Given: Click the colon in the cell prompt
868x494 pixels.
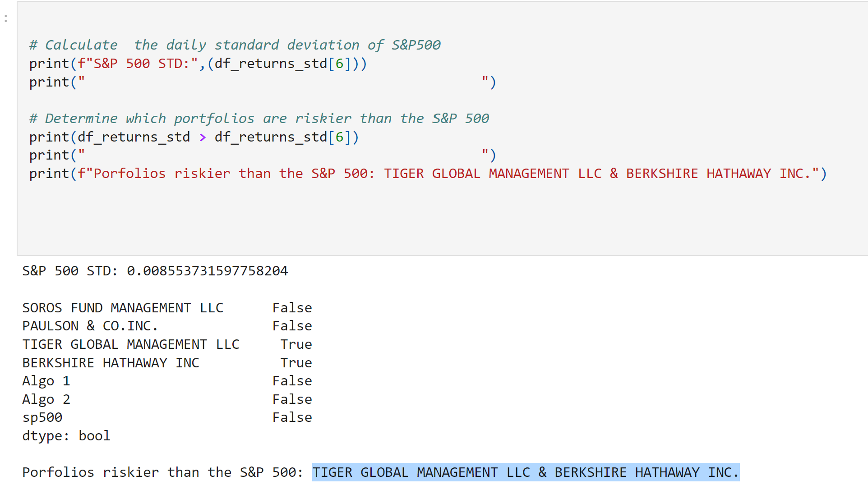Looking at the screenshot, I should coord(6,18).
